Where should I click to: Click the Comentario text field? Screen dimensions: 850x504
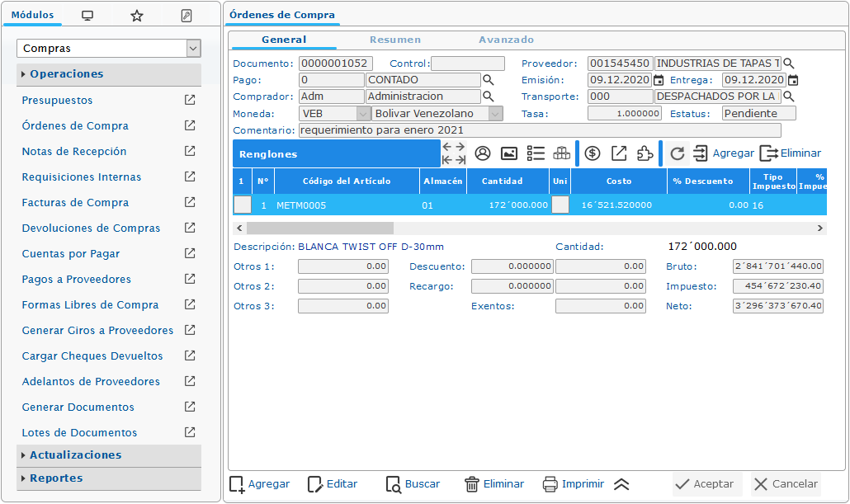[540, 130]
